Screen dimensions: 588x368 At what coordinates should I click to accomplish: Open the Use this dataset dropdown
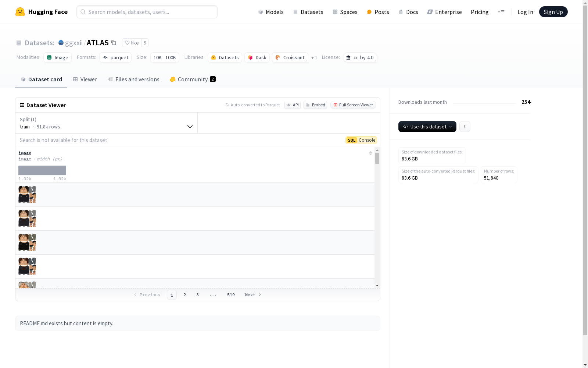[427, 127]
